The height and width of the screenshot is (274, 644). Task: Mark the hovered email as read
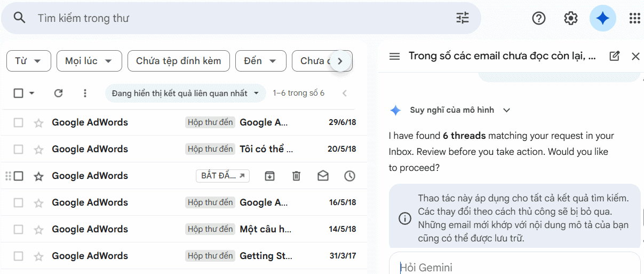tap(323, 176)
